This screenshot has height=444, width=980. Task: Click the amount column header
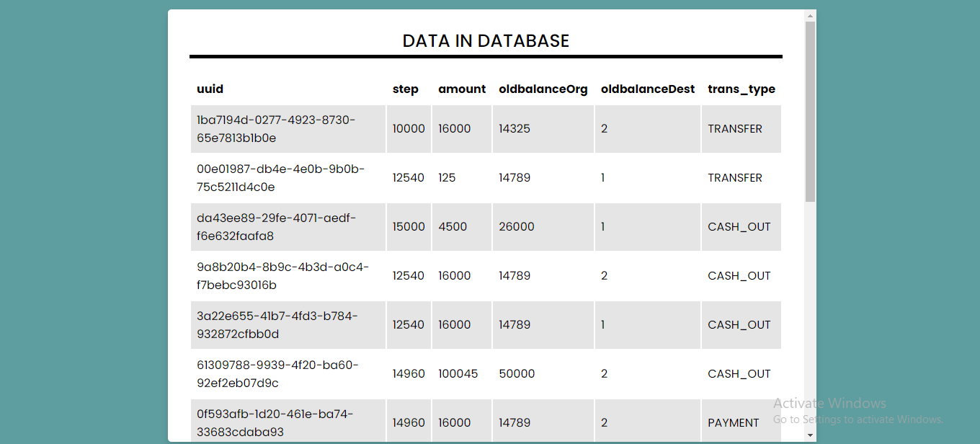[462, 89]
